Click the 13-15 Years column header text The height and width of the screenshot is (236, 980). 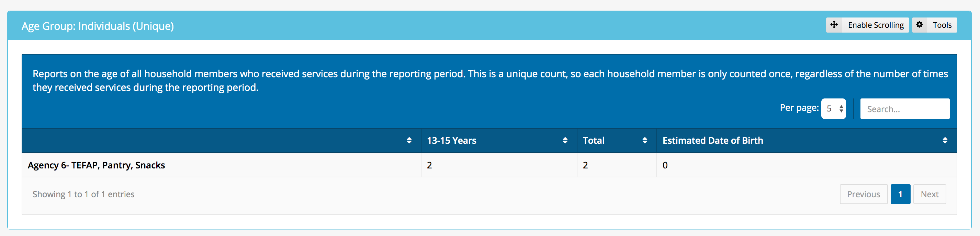[x=452, y=141]
